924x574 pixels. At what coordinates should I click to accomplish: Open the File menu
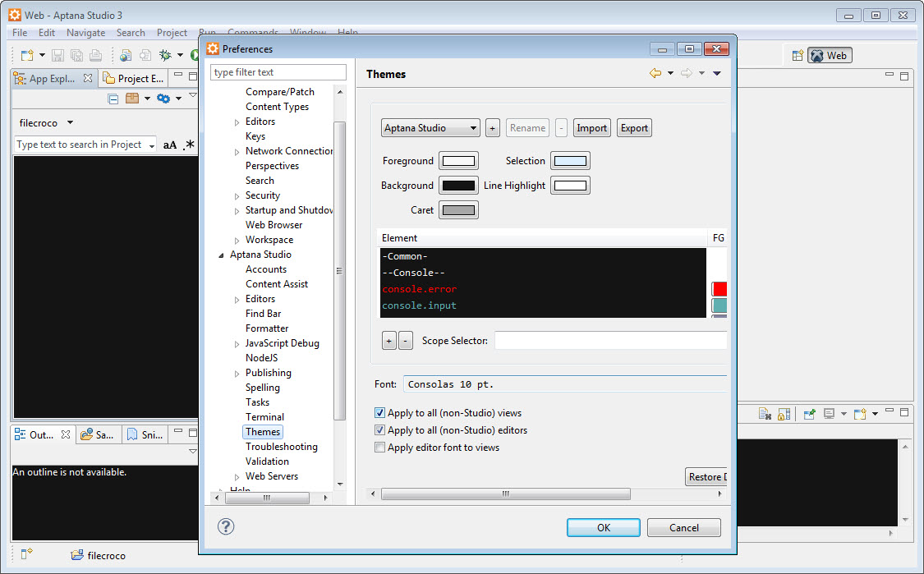20,32
